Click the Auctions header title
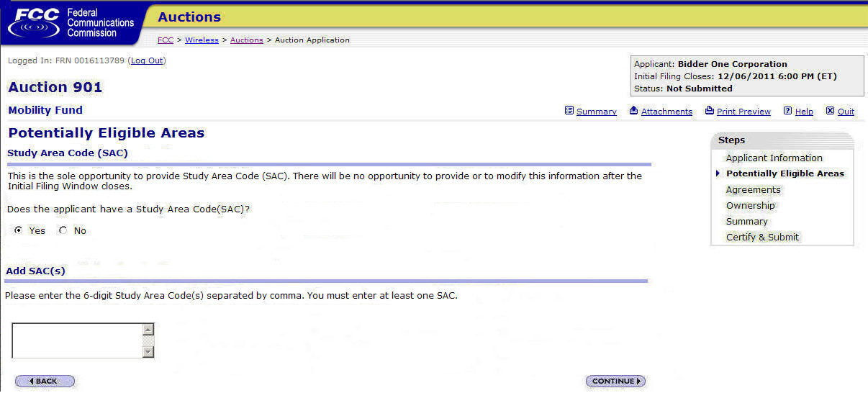 pyautogui.click(x=189, y=17)
